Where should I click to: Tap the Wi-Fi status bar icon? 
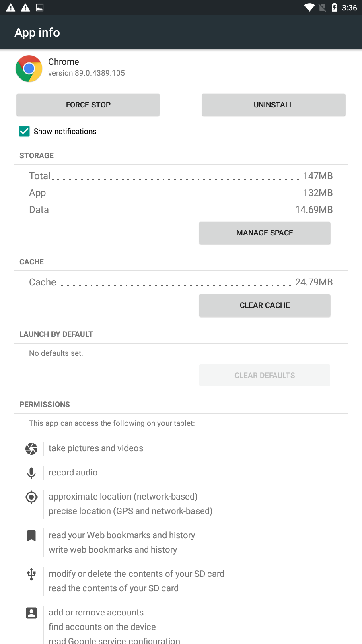[x=309, y=8]
